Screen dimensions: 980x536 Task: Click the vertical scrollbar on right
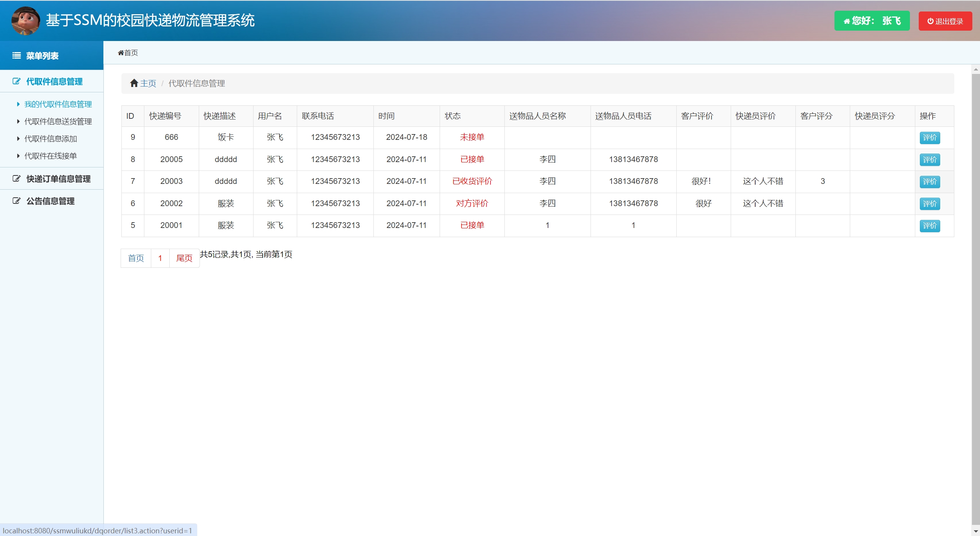click(x=975, y=299)
